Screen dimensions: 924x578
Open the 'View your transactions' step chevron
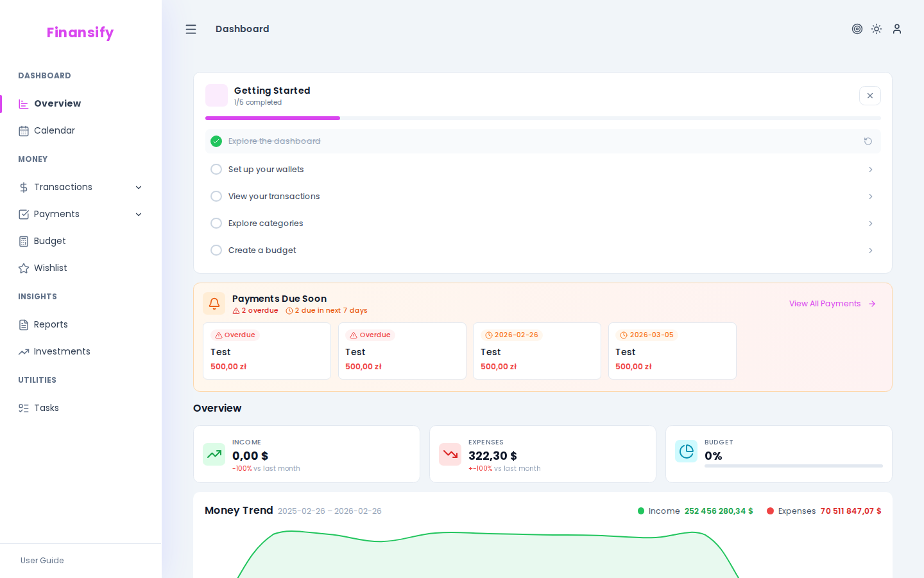coord(870,196)
